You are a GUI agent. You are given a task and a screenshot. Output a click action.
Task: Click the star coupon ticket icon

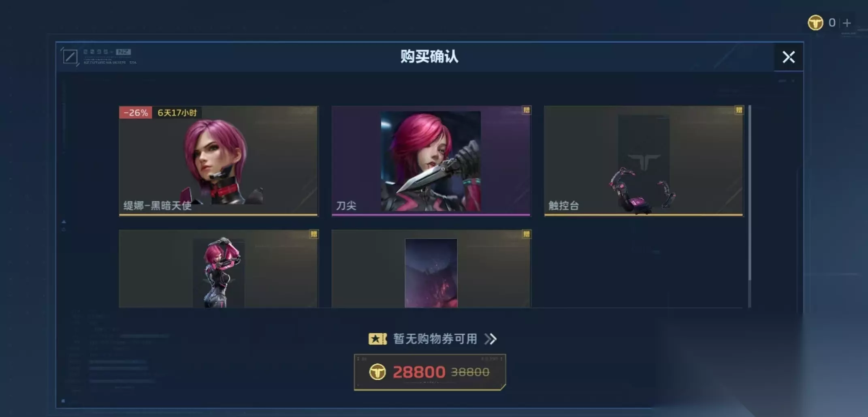pos(377,339)
